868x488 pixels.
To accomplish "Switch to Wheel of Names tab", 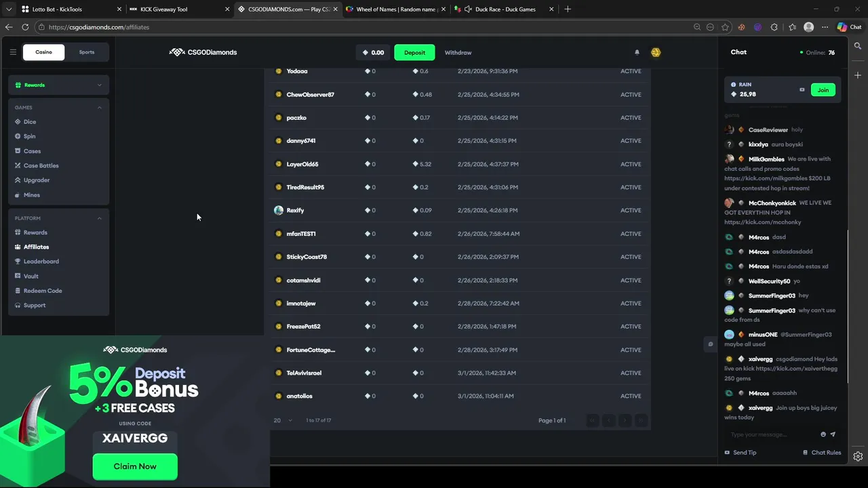I will (x=395, y=9).
